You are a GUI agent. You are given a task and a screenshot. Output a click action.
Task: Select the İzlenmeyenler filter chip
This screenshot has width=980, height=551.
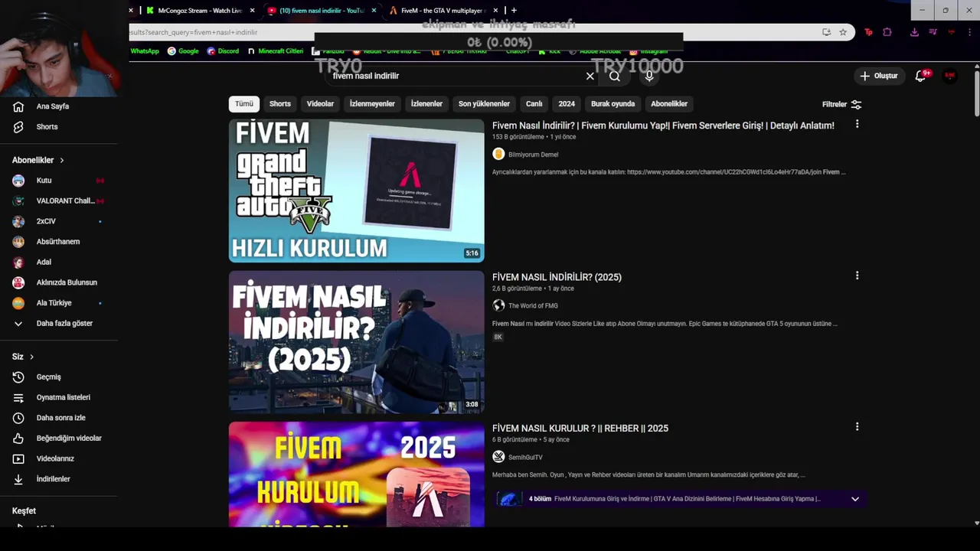point(372,104)
